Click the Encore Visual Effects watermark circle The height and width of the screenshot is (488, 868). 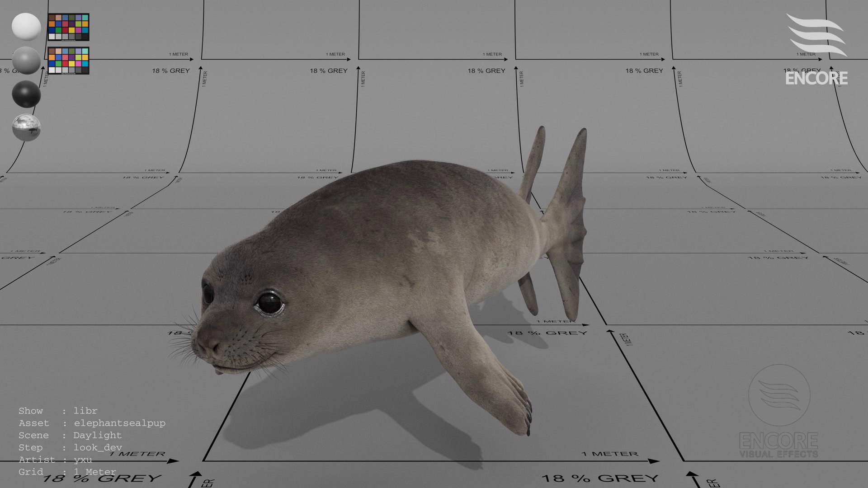(x=779, y=395)
